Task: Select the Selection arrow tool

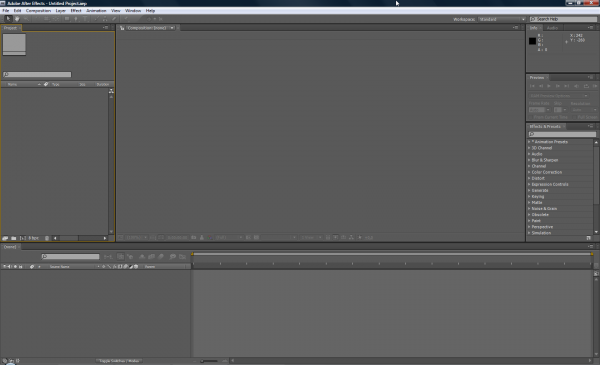Action: 8,19
